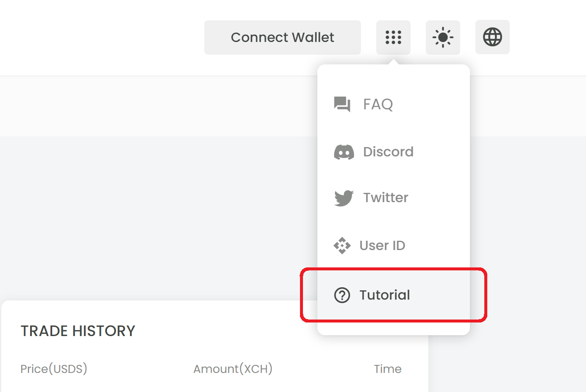586x392 pixels.
Task: Open the Tutorial menu entry
Action: tap(394, 295)
